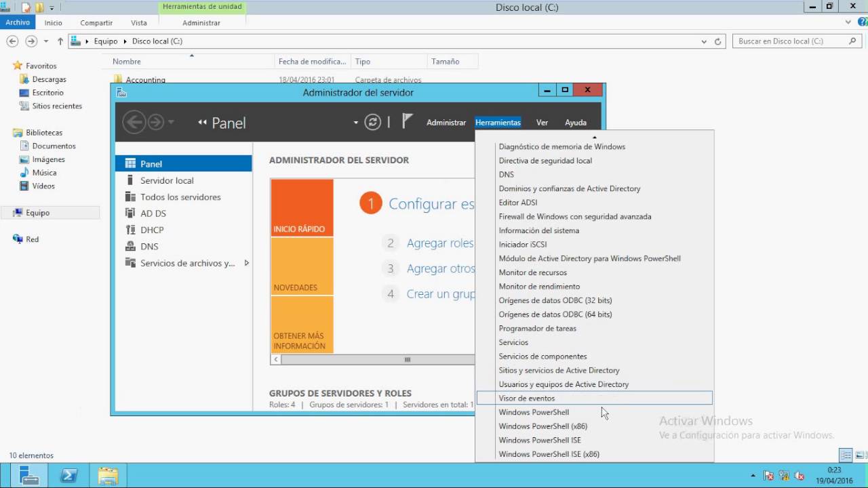The image size is (868, 488).
Task: Switch to the Vista ribbon tab
Action: click(139, 22)
